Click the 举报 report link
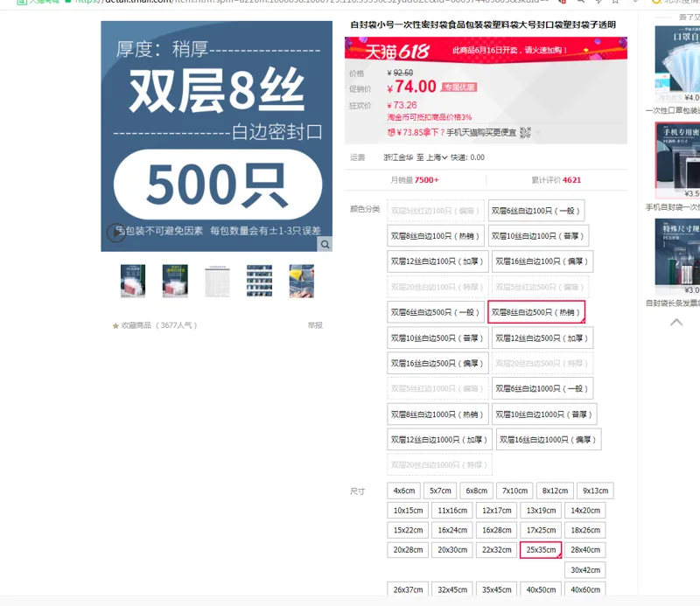 pyautogui.click(x=315, y=325)
